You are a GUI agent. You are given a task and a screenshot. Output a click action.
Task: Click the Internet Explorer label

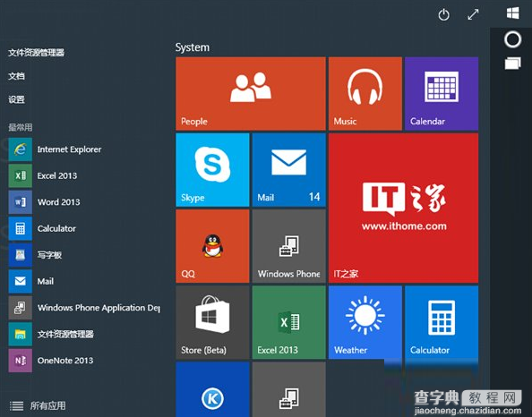click(x=69, y=149)
